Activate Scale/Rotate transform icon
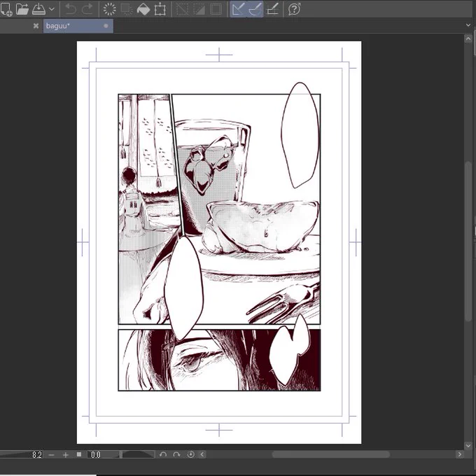 click(160, 9)
